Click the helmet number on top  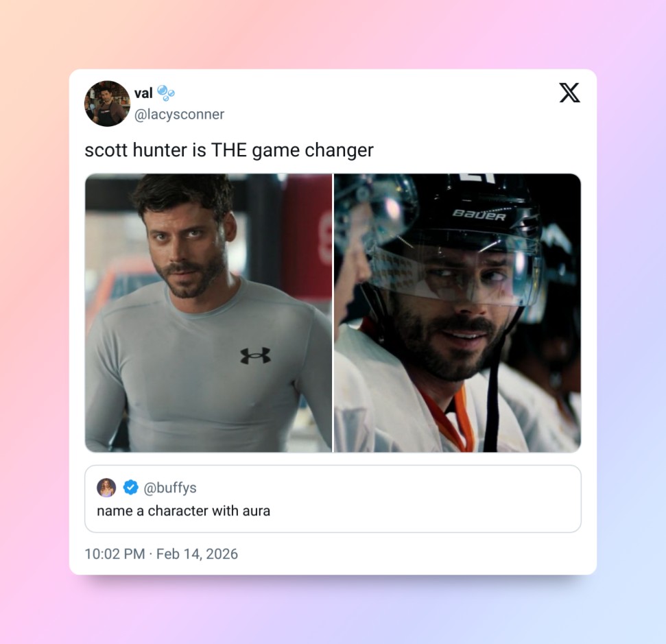coord(478,178)
